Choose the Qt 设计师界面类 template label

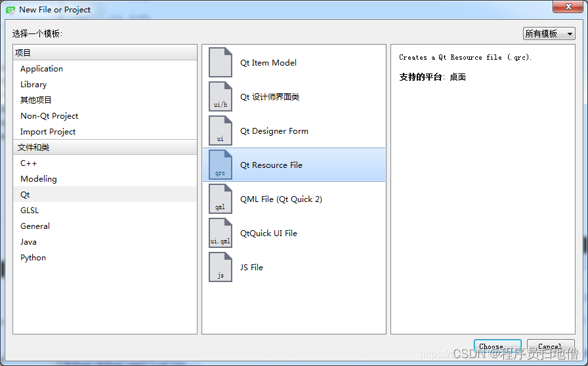[270, 97]
